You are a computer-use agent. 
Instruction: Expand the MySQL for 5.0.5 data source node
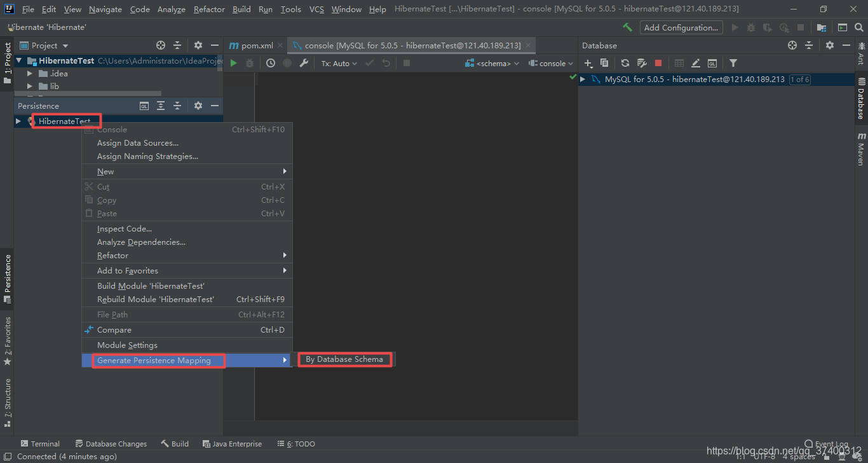pyautogui.click(x=583, y=79)
